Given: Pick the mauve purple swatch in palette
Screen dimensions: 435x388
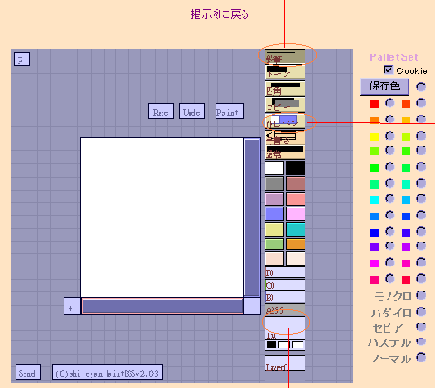Looking at the screenshot, I should (274, 199).
